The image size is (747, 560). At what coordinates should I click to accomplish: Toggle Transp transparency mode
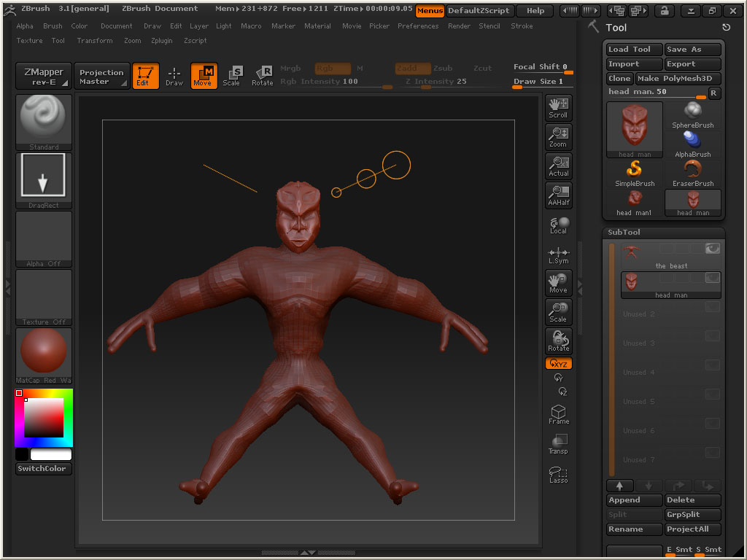(558, 444)
